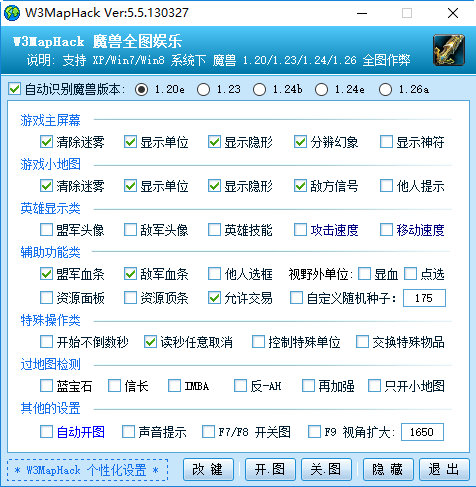The width and height of the screenshot is (476, 487).
Task: Enable 攻击速度 display
Action: tap(300, 230)
